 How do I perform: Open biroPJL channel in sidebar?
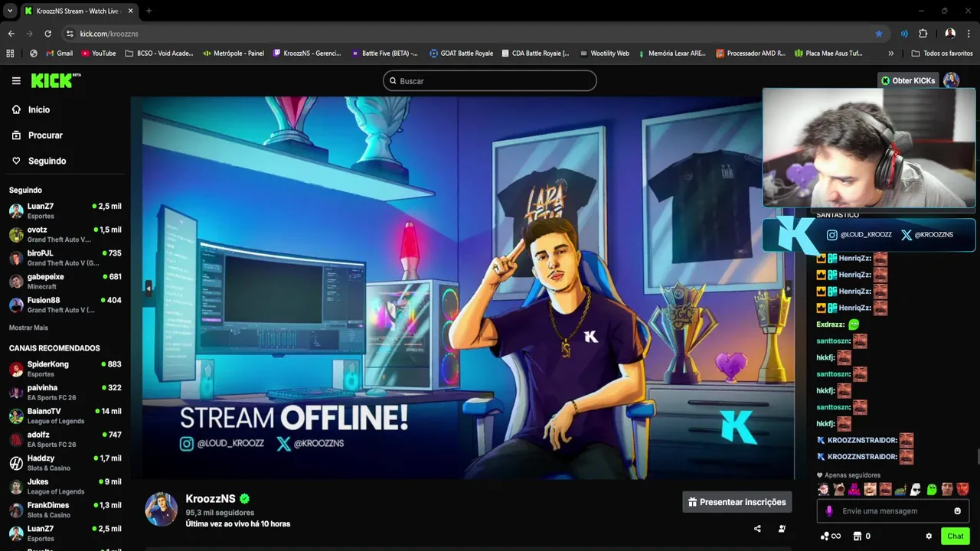click(65, 258)
